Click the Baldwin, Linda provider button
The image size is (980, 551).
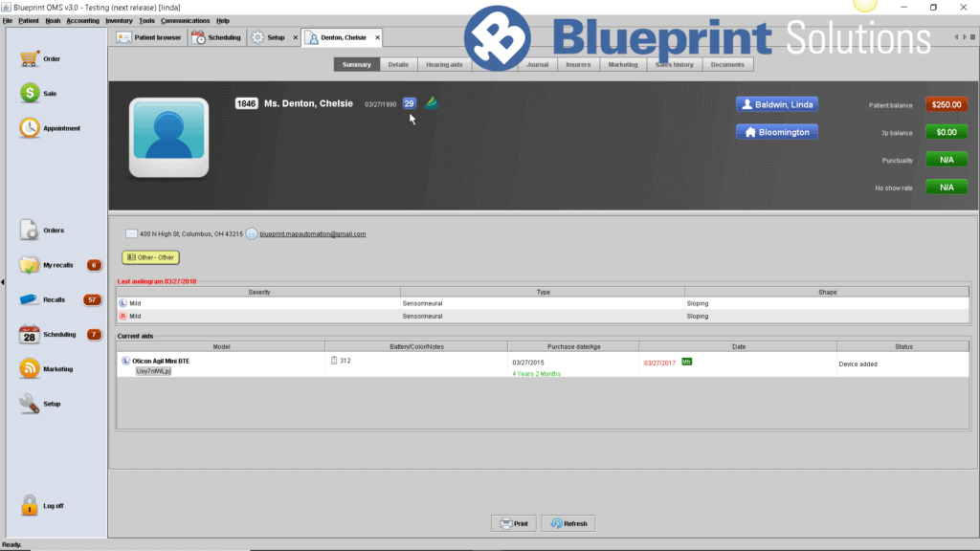click(777, 104)
